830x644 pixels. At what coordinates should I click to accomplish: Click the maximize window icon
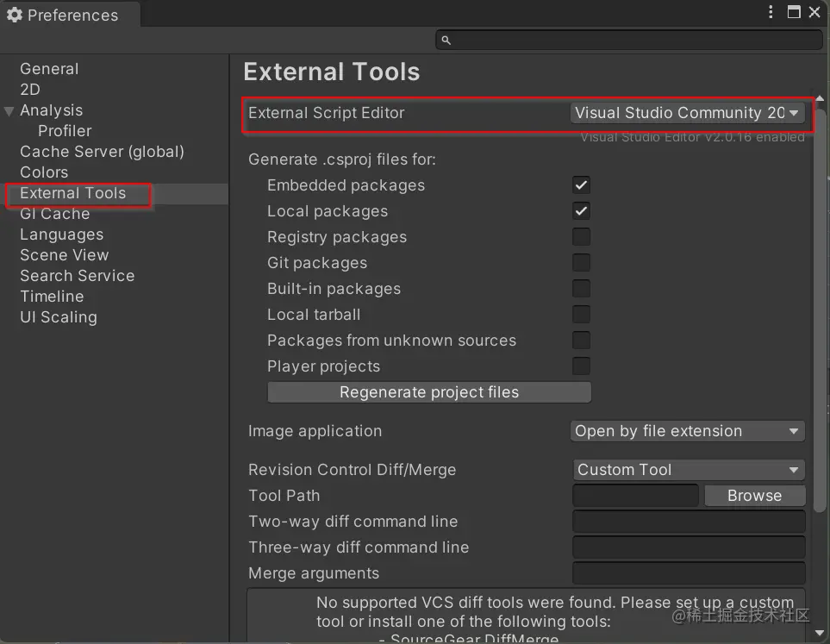click(x=794, y=11)
